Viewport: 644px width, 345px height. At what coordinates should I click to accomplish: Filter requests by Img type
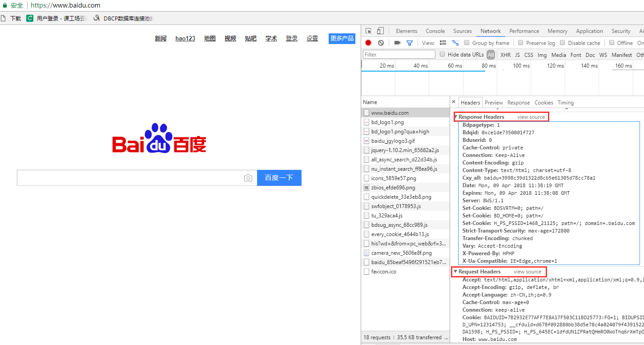[x=542, y=55]
